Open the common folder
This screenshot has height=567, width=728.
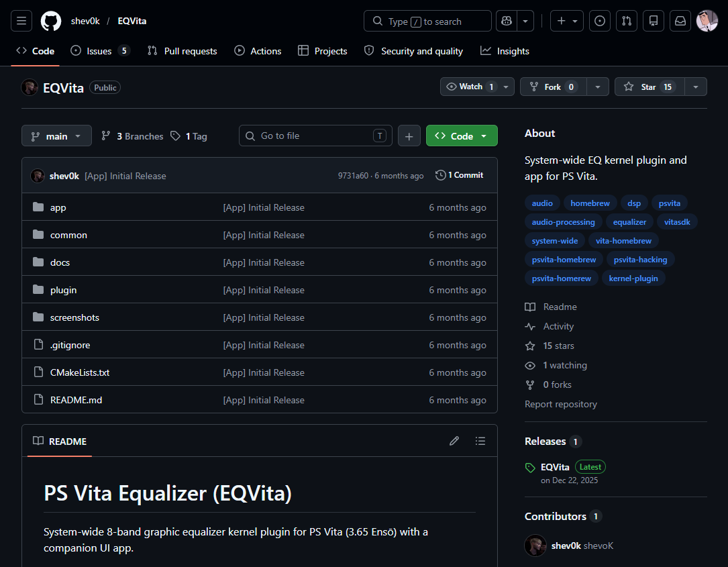(x=68, y=235)
